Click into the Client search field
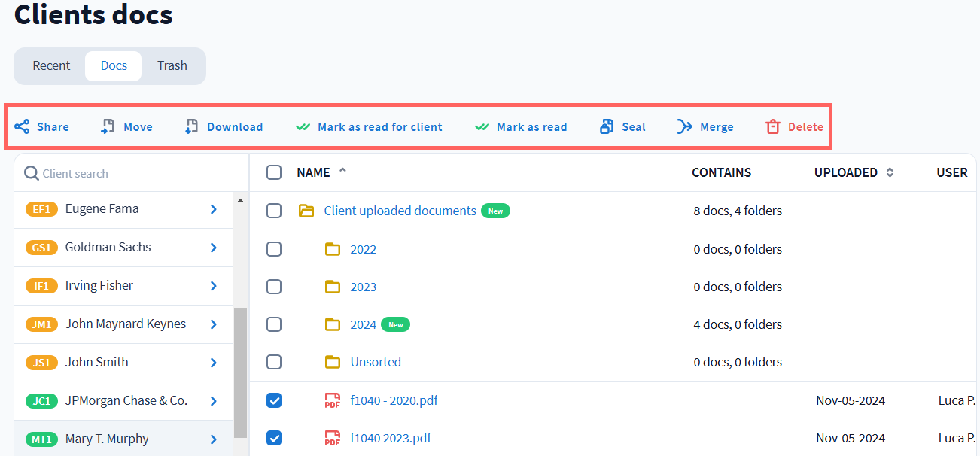980x456 pixels. pos(128,174)
